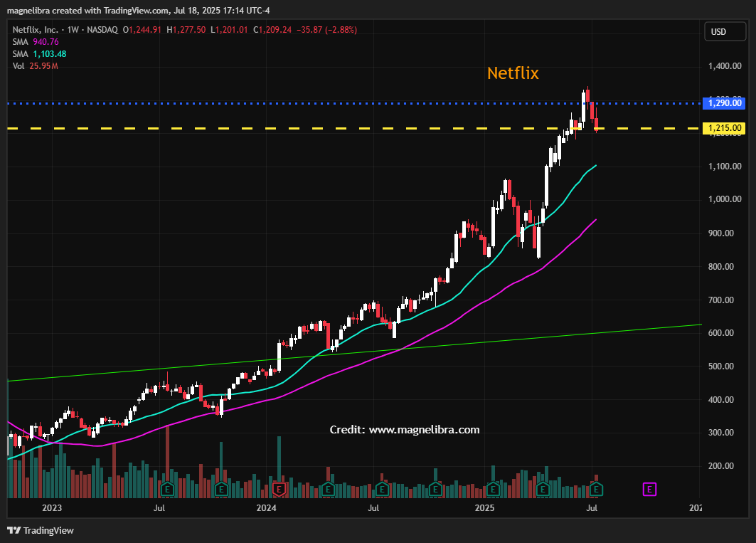
Task: Click the USD currency button
Action: point(725,32)
